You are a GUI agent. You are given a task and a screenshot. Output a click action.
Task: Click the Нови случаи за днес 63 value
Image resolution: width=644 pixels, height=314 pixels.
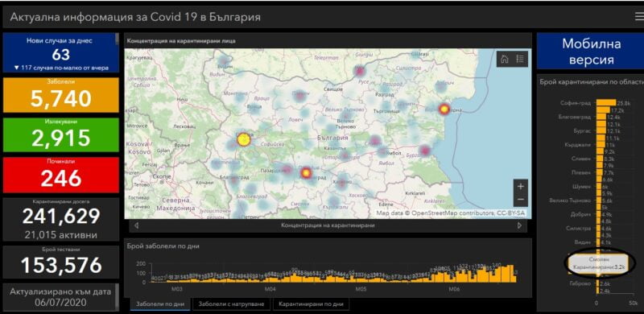click(61, 54)
